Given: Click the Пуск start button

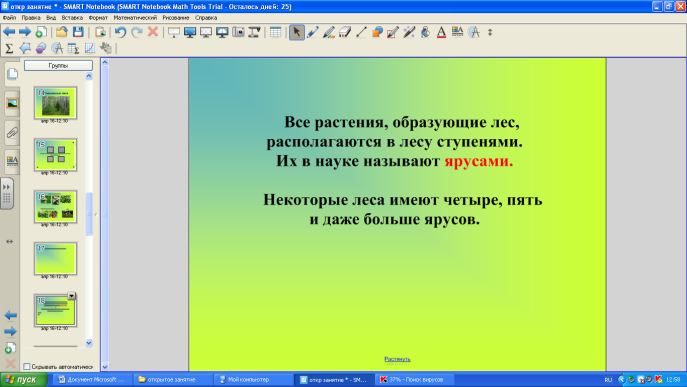Looking at the screenshot, I should tap(24, 380).
